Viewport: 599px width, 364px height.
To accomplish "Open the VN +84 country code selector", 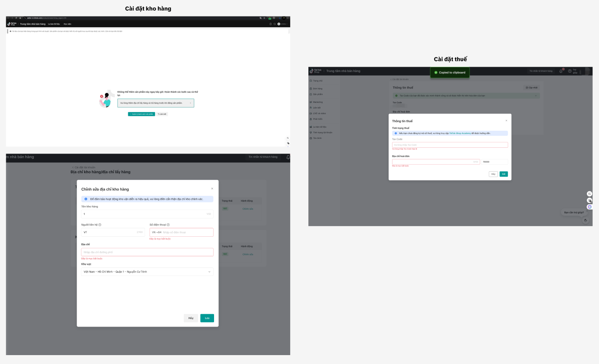I will (x=156, y=232).
